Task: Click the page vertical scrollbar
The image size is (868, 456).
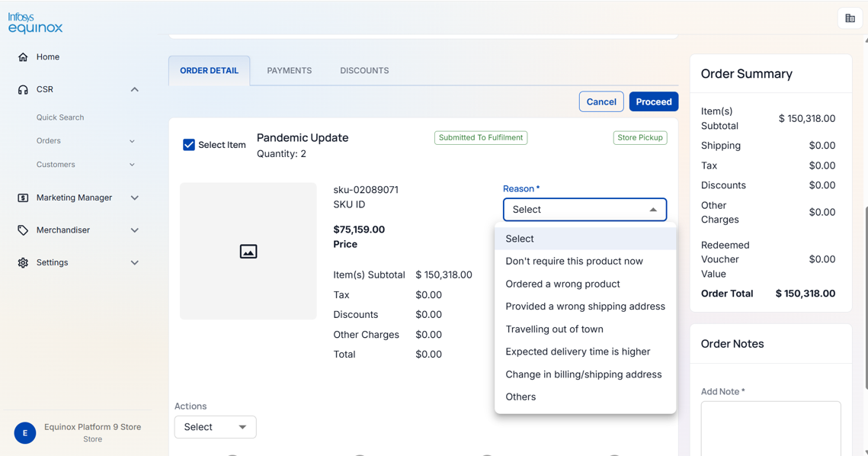Action: coord(865,297)
